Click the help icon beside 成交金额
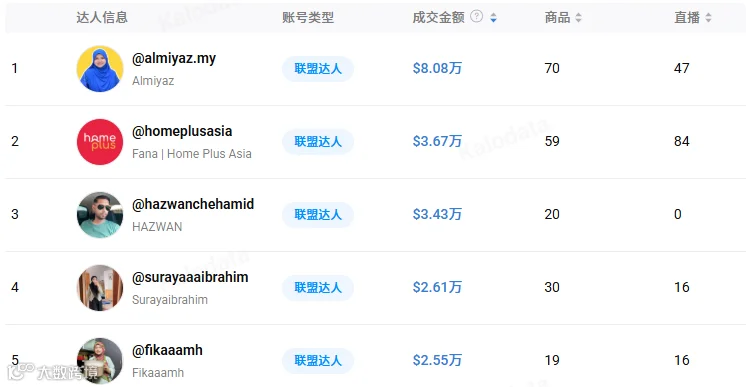 [476, 17]
